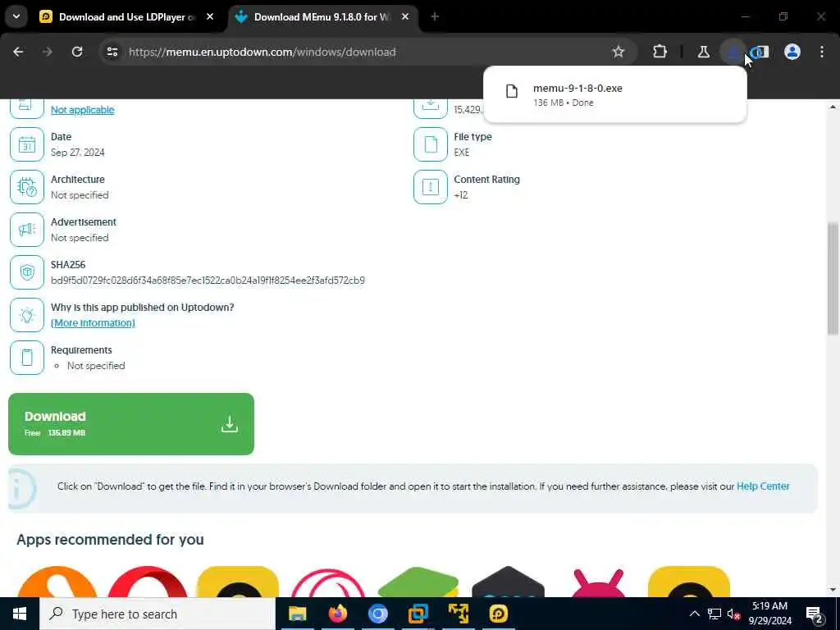Open the More information link
This screenshot has height=630, width=840.
point(93,323)
